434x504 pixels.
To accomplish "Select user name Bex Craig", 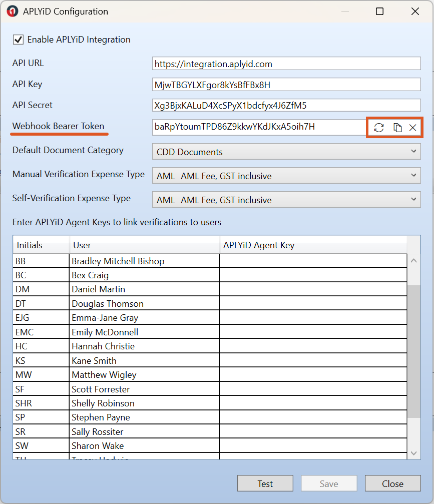I will [90, 275].
